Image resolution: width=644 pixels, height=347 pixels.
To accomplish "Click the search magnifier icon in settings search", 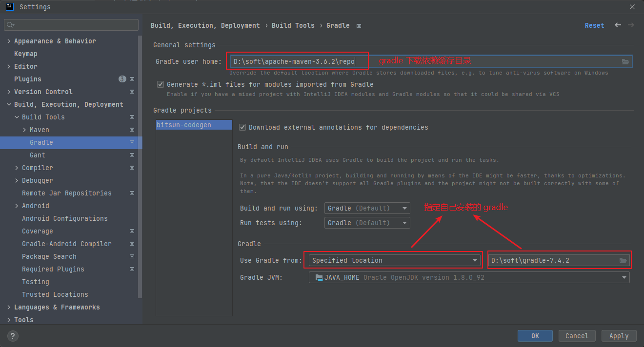I will (11, 24).
